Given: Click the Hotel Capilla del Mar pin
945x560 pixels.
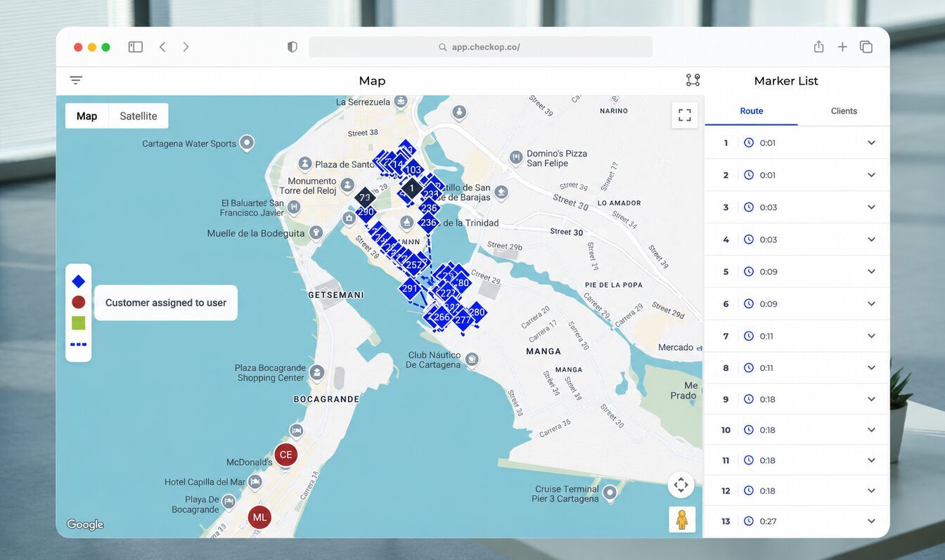Looking at the screenshot, I should coord(255,482).
